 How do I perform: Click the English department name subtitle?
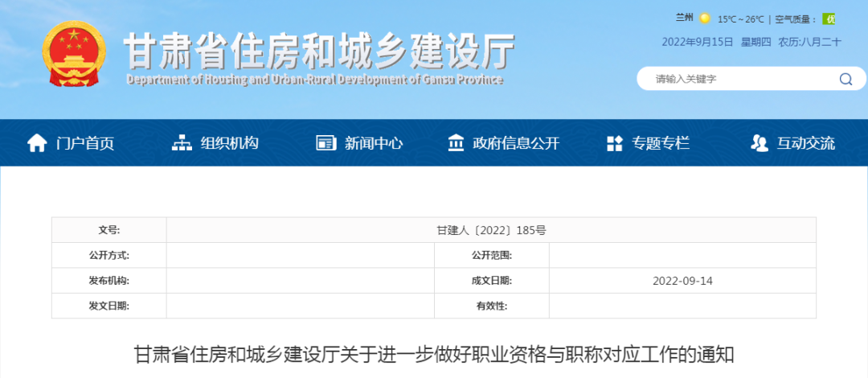(x=314, y=80)
